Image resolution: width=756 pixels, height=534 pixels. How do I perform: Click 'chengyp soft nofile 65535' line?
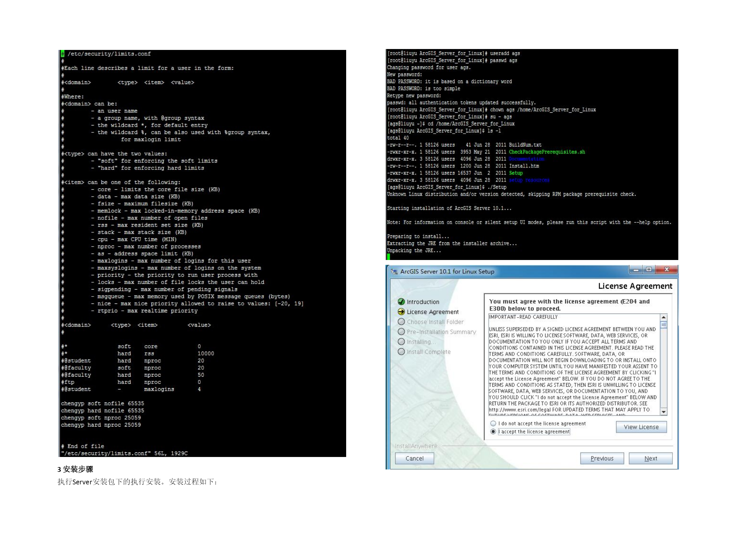[102, 403]
